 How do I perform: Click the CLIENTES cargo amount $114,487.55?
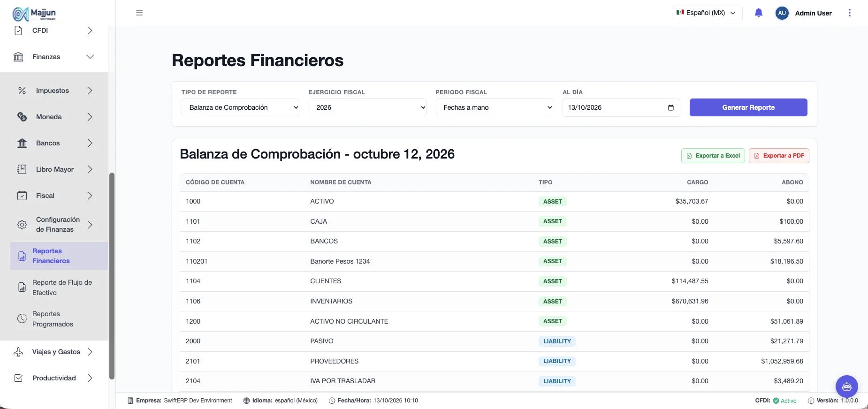(690, 281)
